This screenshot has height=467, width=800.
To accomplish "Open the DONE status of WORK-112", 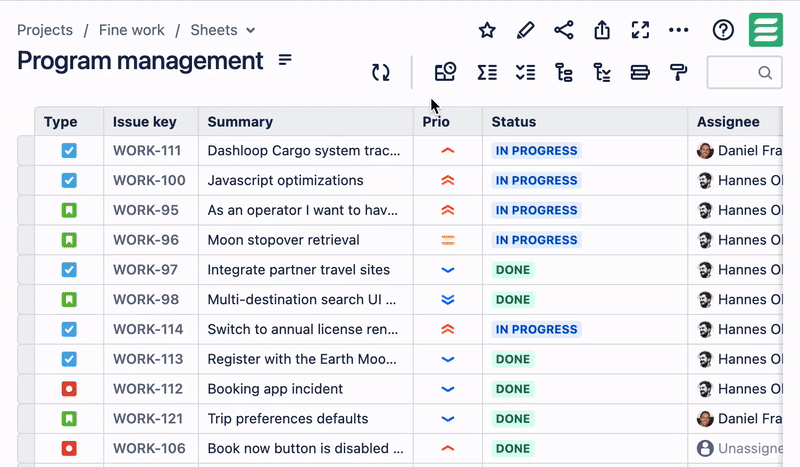I will (513, 389).
